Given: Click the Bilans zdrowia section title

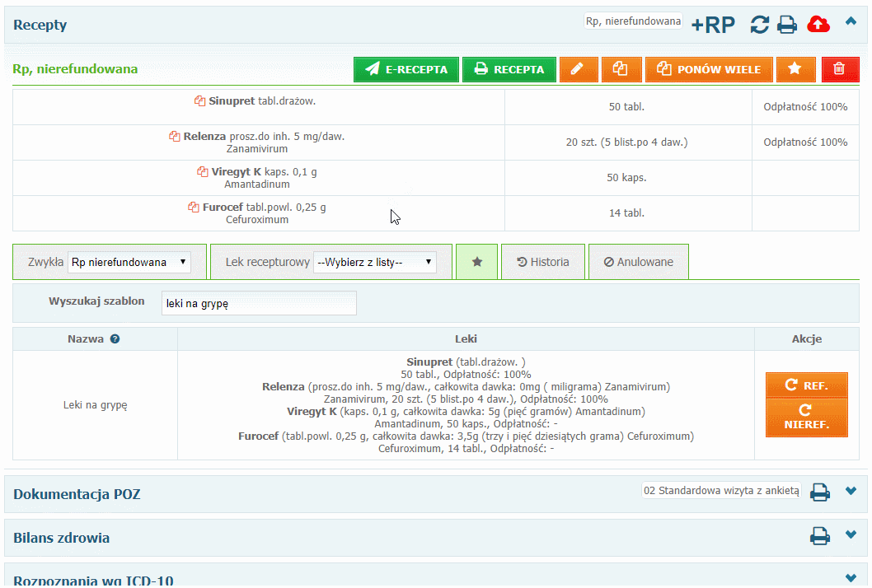Looking at the screenshot, I should 61,538.
